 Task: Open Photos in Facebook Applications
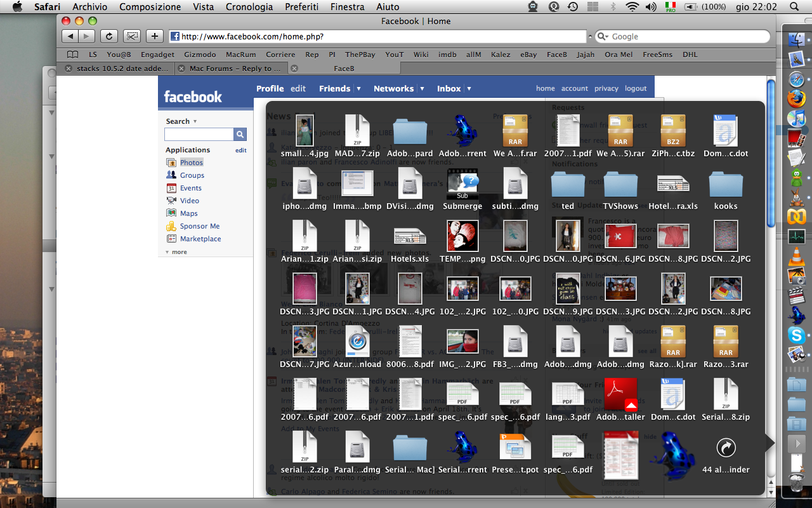click(x=192, y=163)
